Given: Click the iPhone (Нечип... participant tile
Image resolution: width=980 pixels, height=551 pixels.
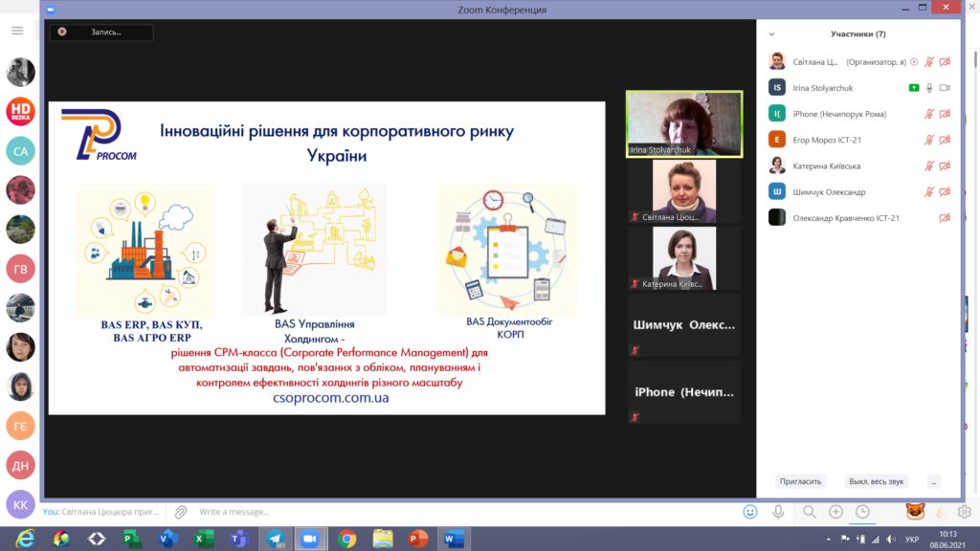Looking at the screenshot, I should [x=684, y=392].
